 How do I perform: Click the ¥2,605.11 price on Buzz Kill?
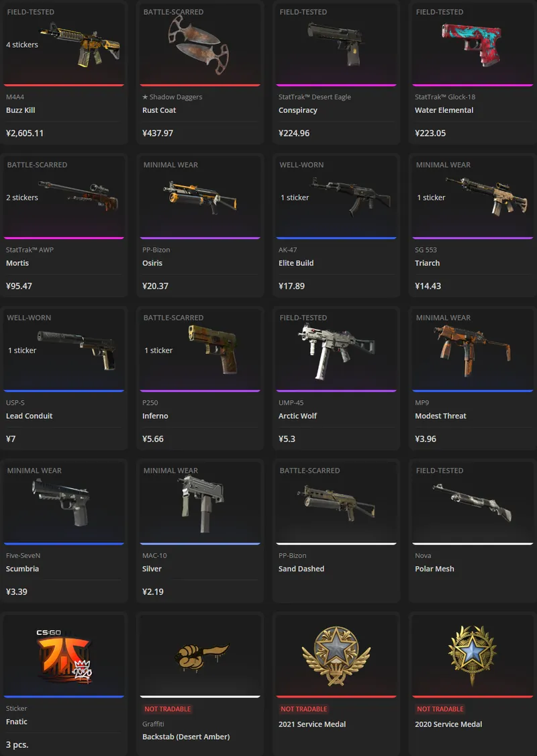(25, 133)
